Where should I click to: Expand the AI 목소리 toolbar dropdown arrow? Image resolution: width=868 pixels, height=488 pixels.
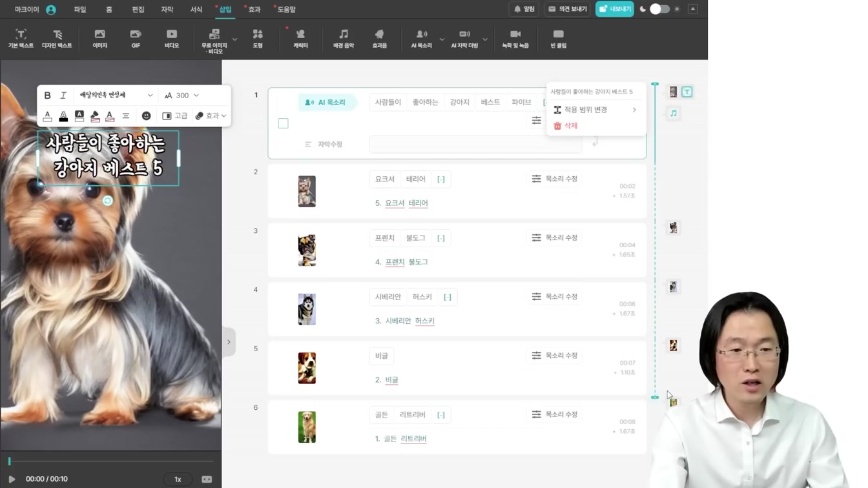[x=442, y=39]
